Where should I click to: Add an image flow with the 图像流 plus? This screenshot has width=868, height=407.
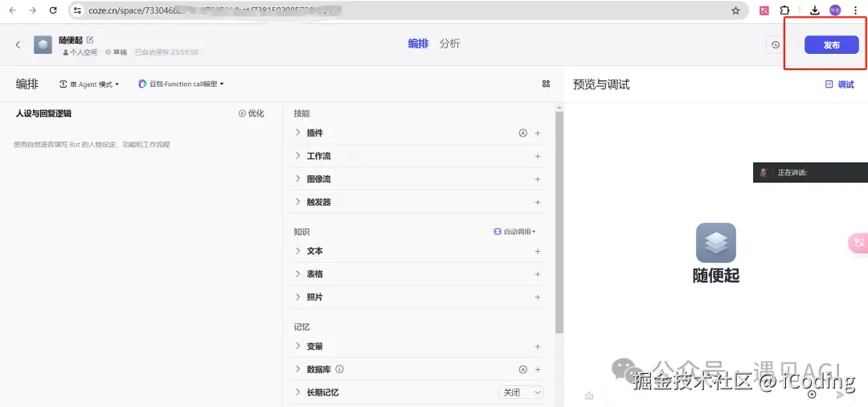538,179
